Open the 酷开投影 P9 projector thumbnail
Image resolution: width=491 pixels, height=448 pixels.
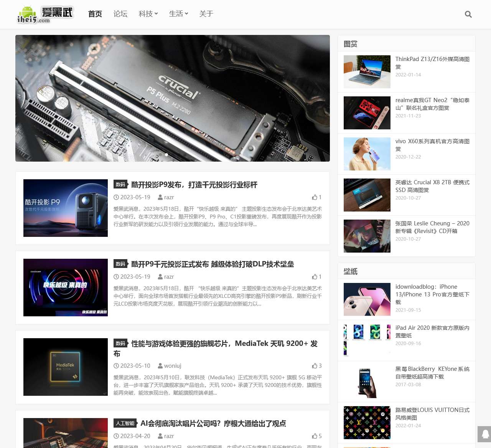(66, 208)
